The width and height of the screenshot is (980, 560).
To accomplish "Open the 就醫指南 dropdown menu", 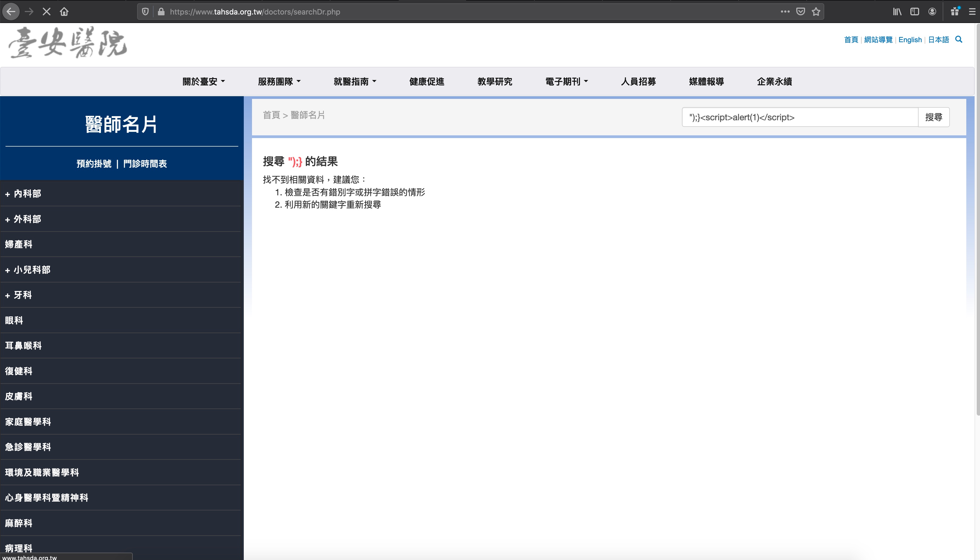I will 355,82.
